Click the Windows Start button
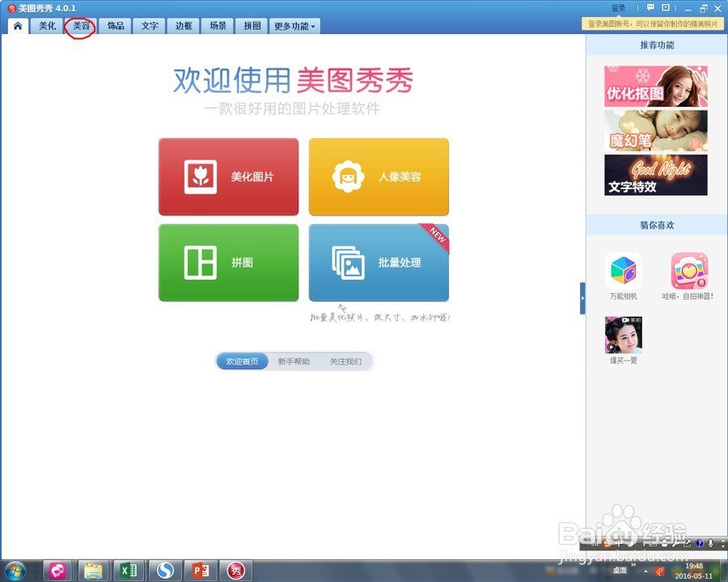This screenshot has height=582, width=728. click(x=15, y=571)
